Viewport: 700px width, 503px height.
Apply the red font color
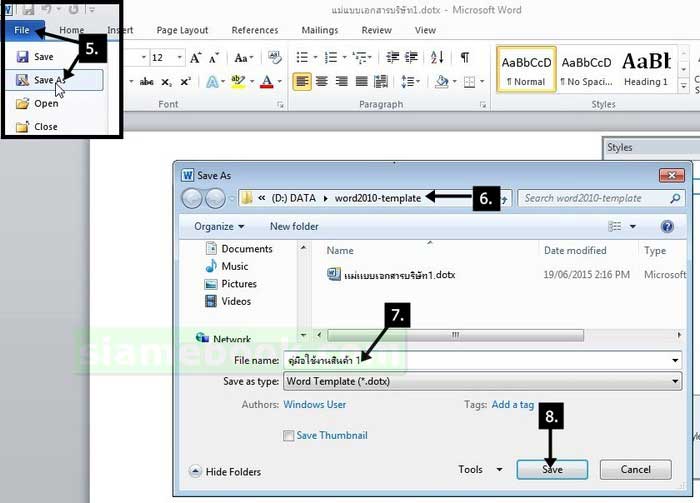267,82
